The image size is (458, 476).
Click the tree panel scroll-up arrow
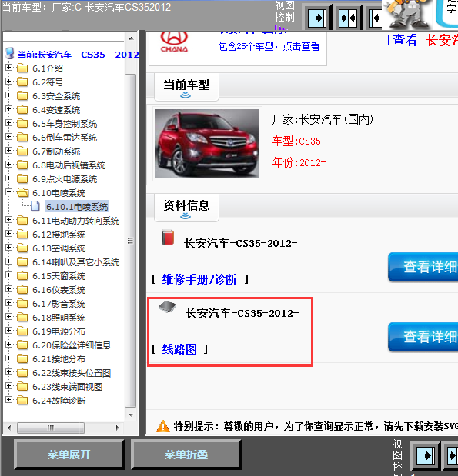coord(131,38)
